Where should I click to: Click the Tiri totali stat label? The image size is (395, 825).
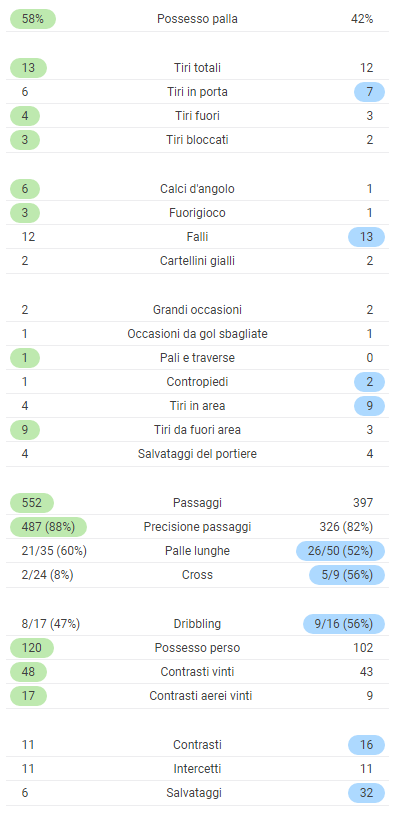point(197,67)
